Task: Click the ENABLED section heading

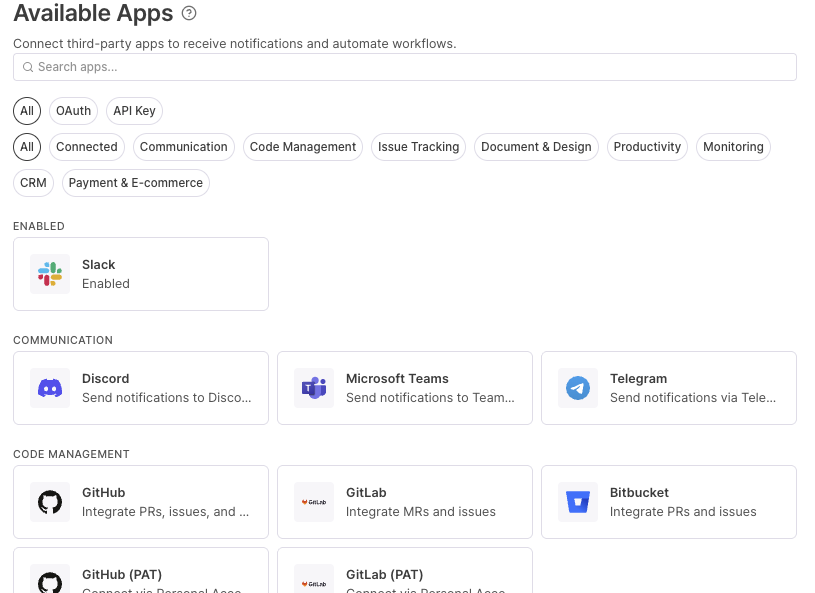Action: [x=39, y=226]
